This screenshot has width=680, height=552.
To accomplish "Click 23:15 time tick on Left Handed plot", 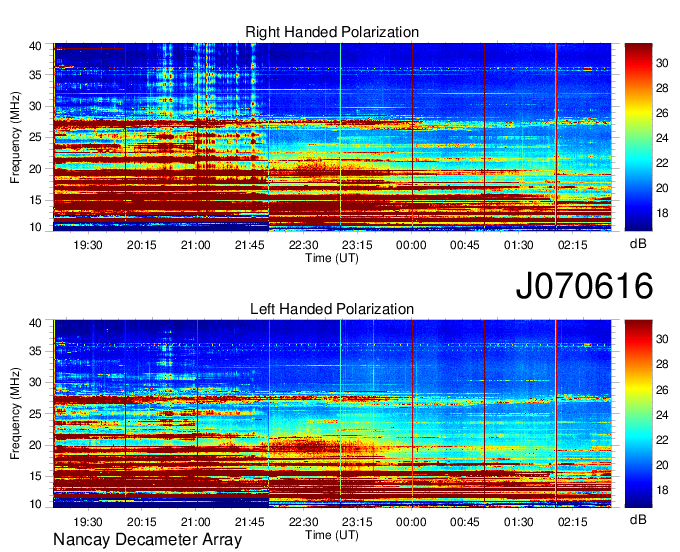I will pyautogui.click(x=357, y=522).
